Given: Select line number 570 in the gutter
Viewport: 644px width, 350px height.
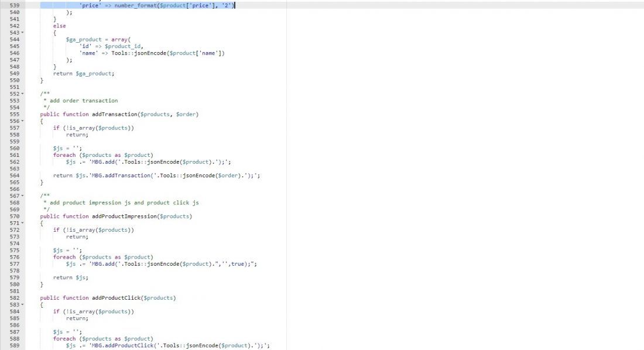Looking at the screenshot, I should (x=15, y=216).
